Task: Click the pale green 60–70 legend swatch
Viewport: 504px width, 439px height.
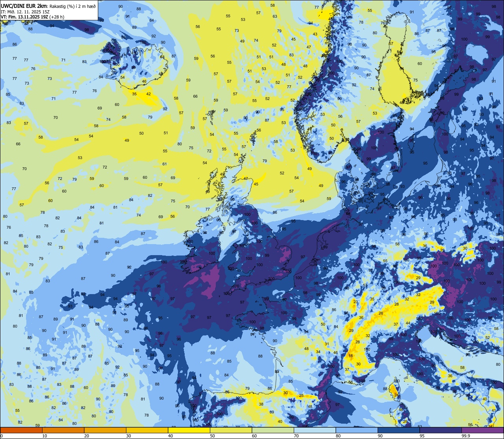Action: coord(273,430)
